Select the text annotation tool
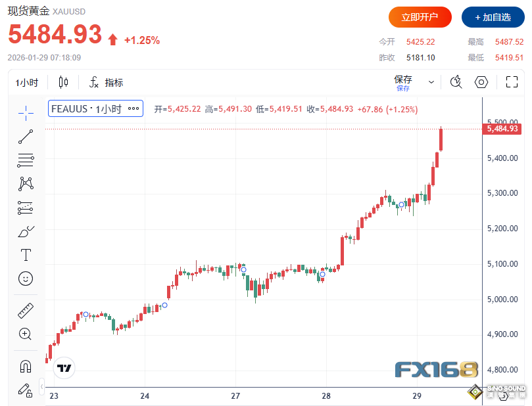Screen dimensions: 532x406 (x=26, y=255)
